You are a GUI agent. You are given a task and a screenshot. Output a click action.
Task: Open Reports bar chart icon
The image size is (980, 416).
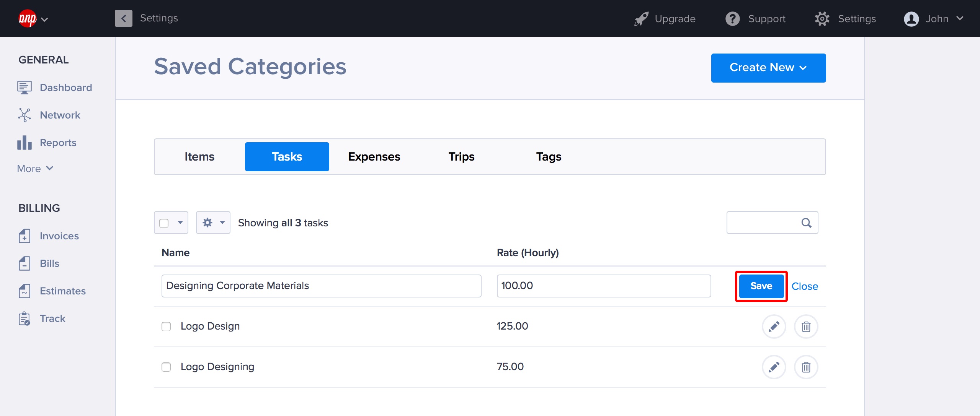click(x=24, y=143)
